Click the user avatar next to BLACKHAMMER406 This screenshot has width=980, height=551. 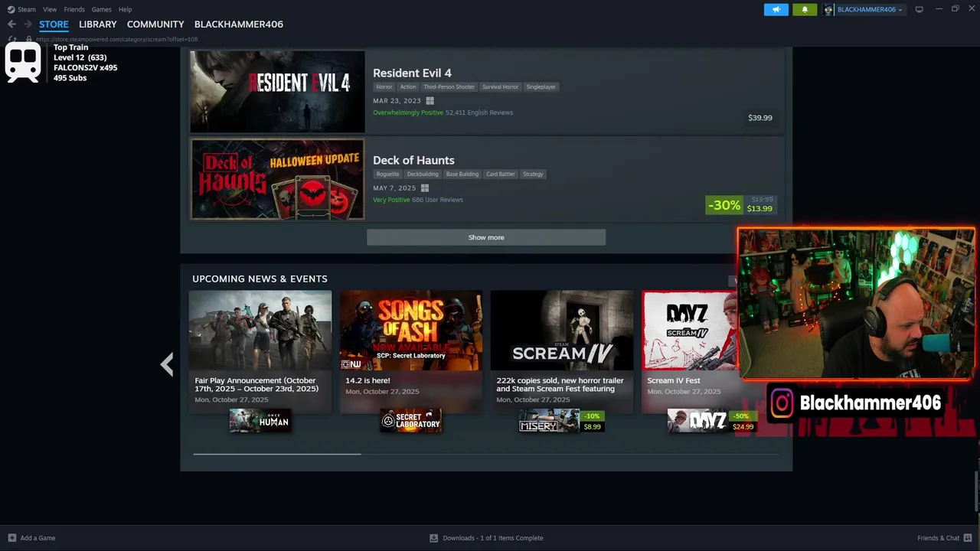click(828, 9)
